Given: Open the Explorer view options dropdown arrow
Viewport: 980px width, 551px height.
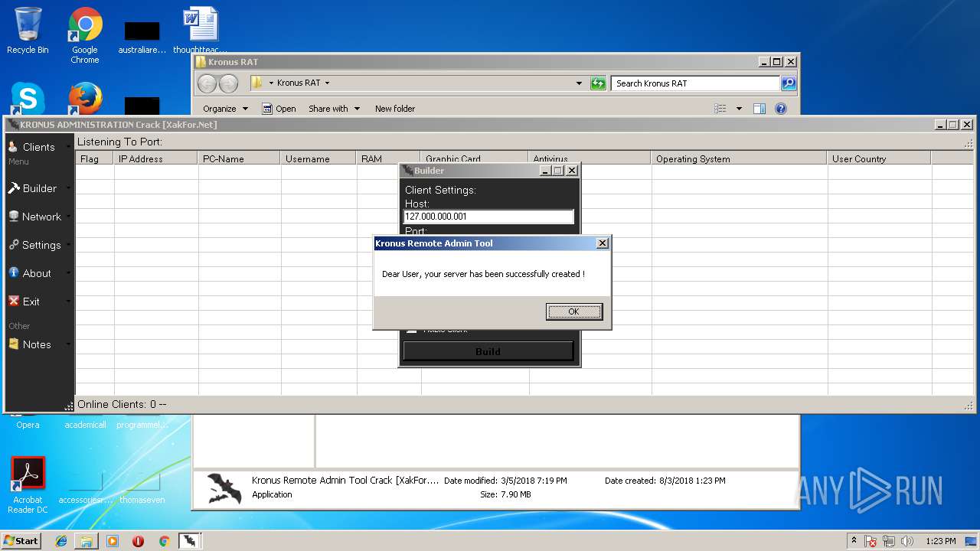Looking at the screenshot, I should tap(739, 109).
